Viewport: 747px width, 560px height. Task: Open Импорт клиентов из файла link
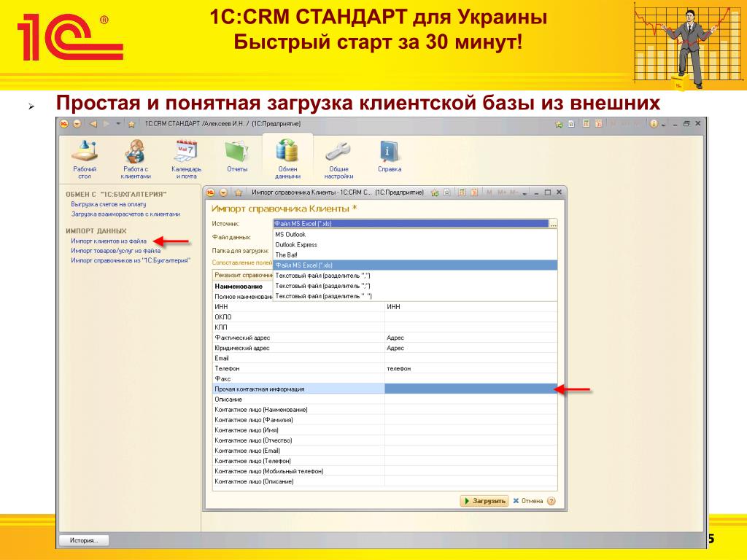coord(109,241)
